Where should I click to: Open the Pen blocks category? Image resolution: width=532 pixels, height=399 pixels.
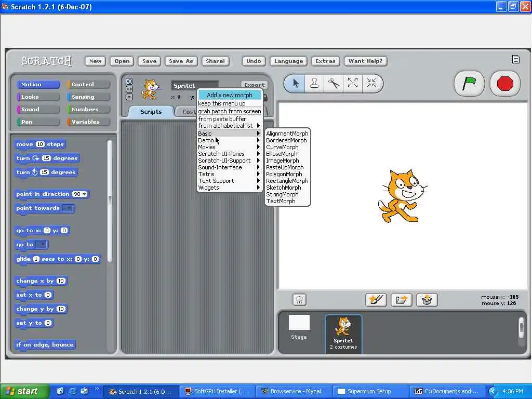[x=38, y=122]
